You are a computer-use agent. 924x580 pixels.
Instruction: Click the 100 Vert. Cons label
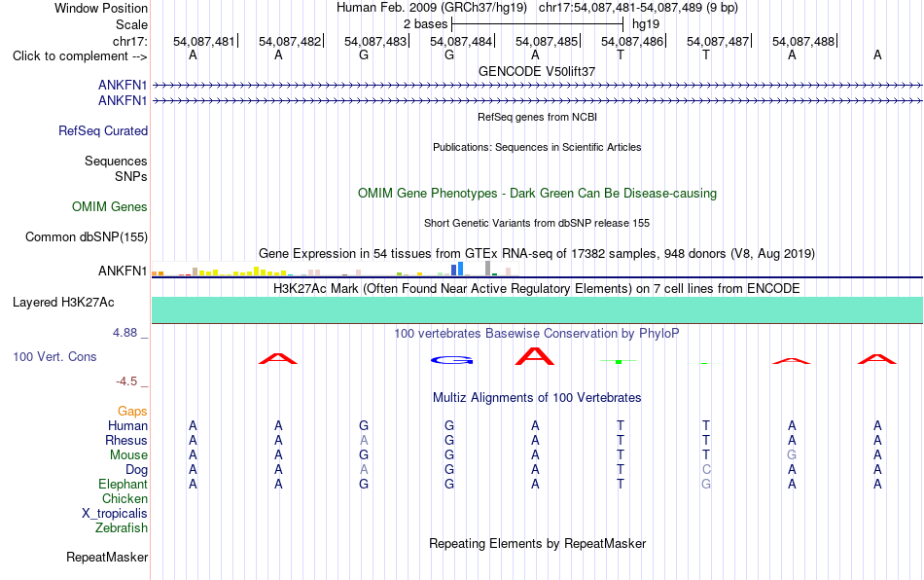[x=54, y=356]
